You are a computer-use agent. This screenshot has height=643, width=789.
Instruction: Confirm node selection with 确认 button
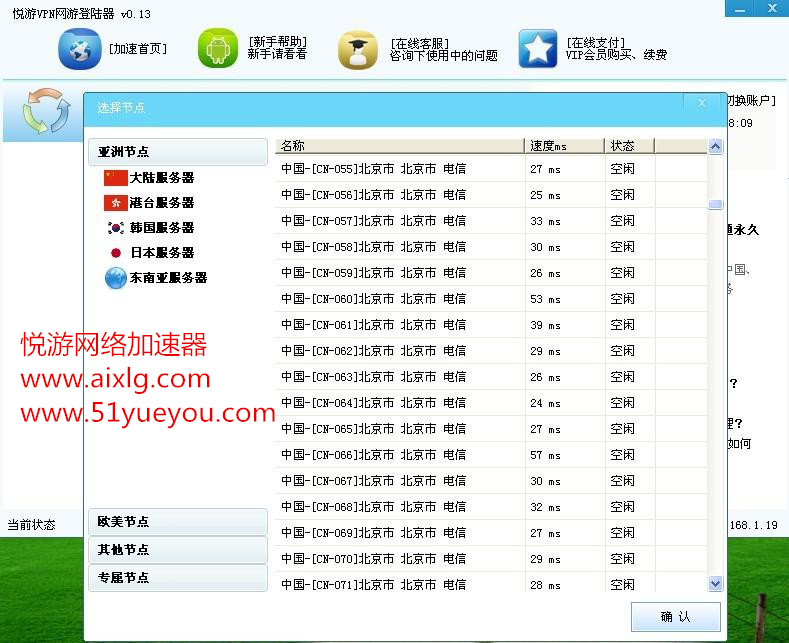pos(676,617)
